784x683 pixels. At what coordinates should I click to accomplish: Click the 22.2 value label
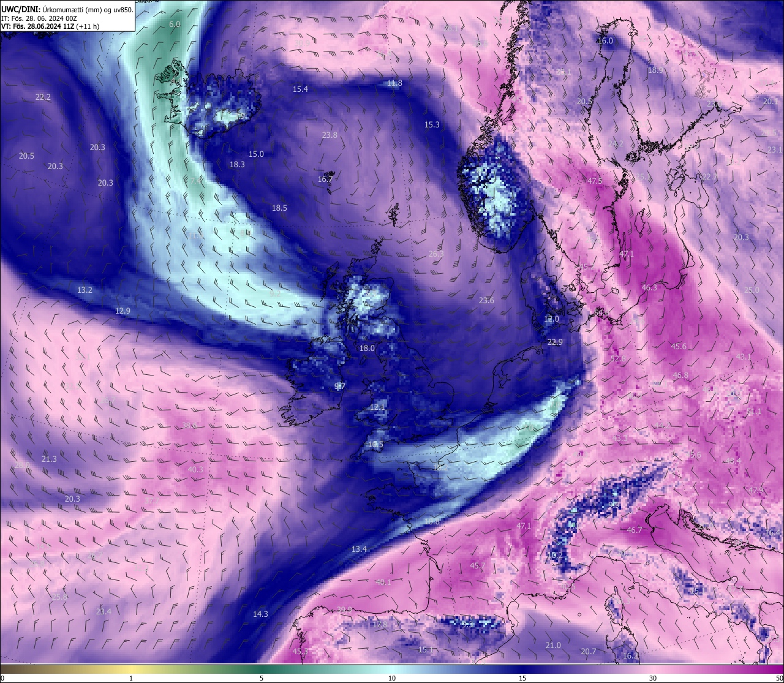[43, 97]
